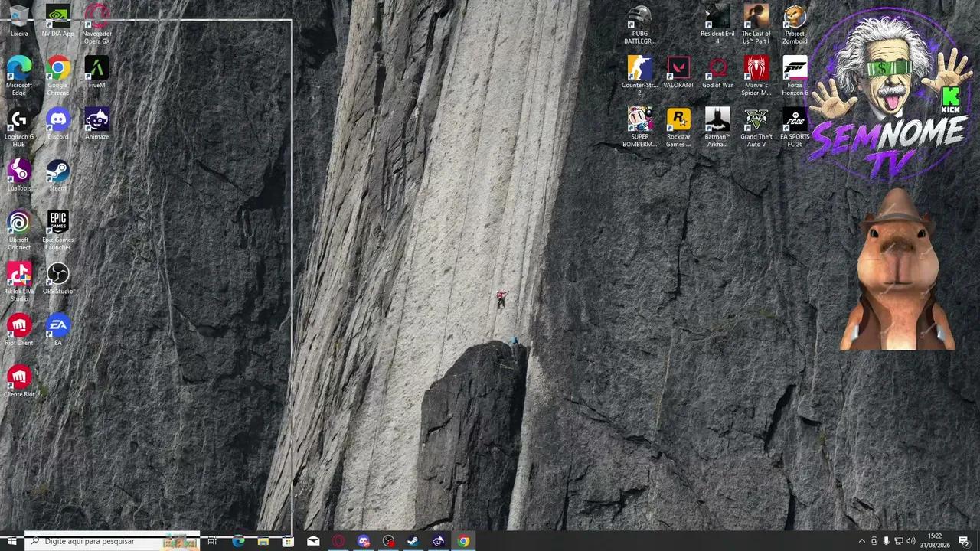Open Task View on the taskbar
The height and width of the screenshot is (551, 980).
[x=213, y=541]
